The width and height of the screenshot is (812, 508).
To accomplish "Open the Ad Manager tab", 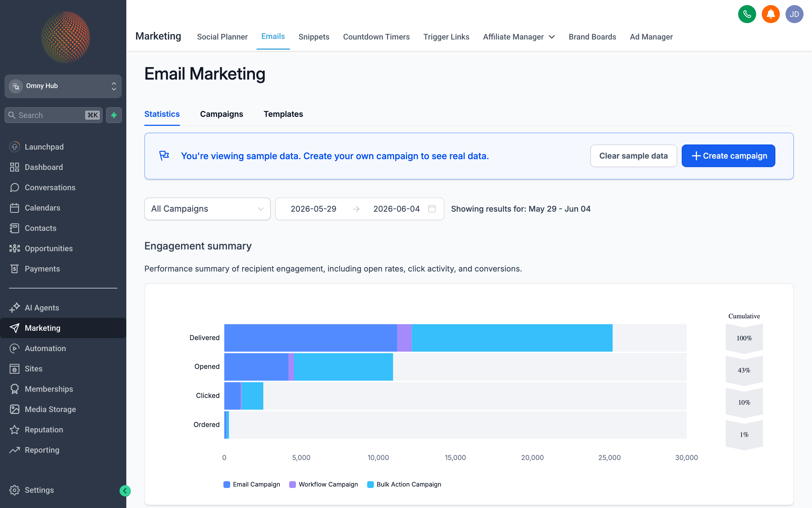I will 651,37.
